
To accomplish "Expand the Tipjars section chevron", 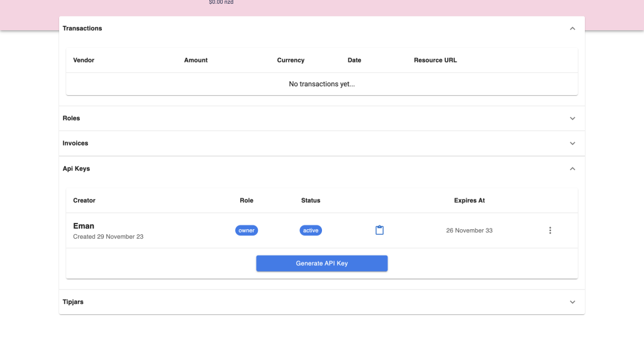I will (572, 302).
